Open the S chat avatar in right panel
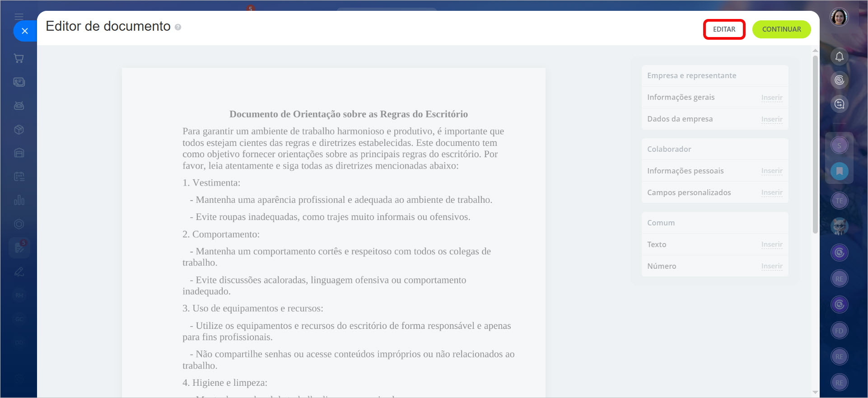The image size is (868, 398). 839,145
